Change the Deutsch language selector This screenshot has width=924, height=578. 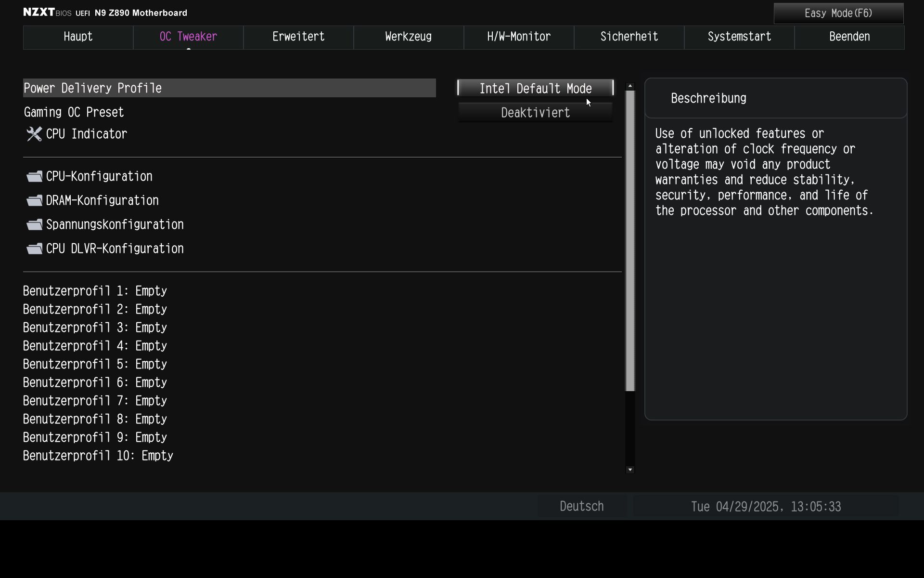pos(581,506)
